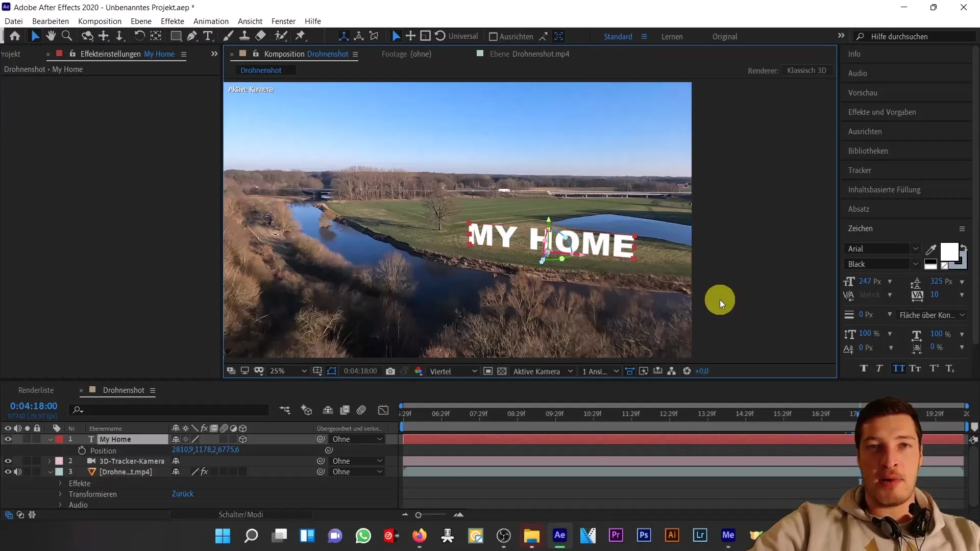Toggle 3D layer switch for My Home
Screen dimensions: 980x551
pyautogui.click(x=243, y=439)
